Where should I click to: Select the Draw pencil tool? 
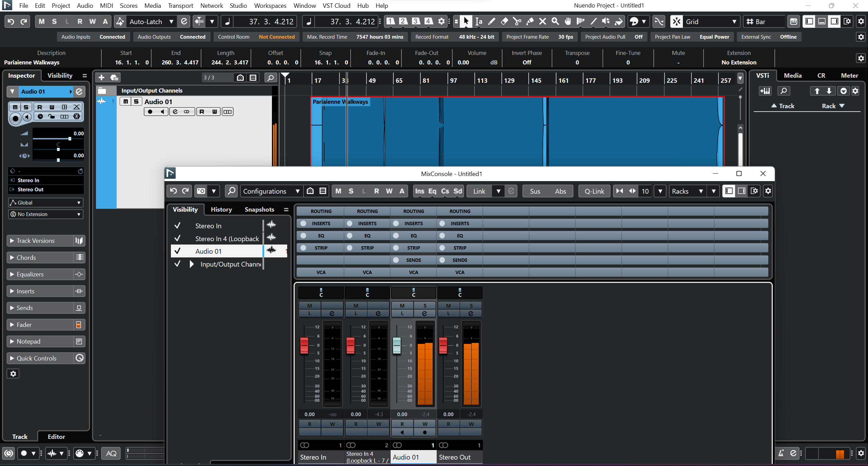491,22
